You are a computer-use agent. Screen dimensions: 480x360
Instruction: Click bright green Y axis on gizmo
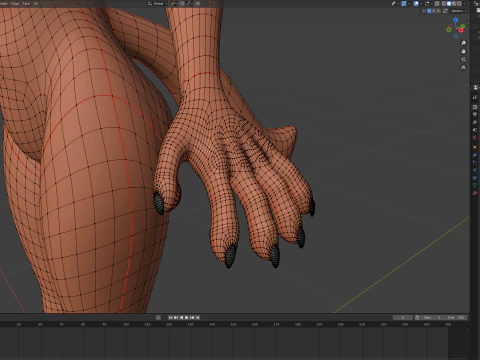tap(463, 26)
